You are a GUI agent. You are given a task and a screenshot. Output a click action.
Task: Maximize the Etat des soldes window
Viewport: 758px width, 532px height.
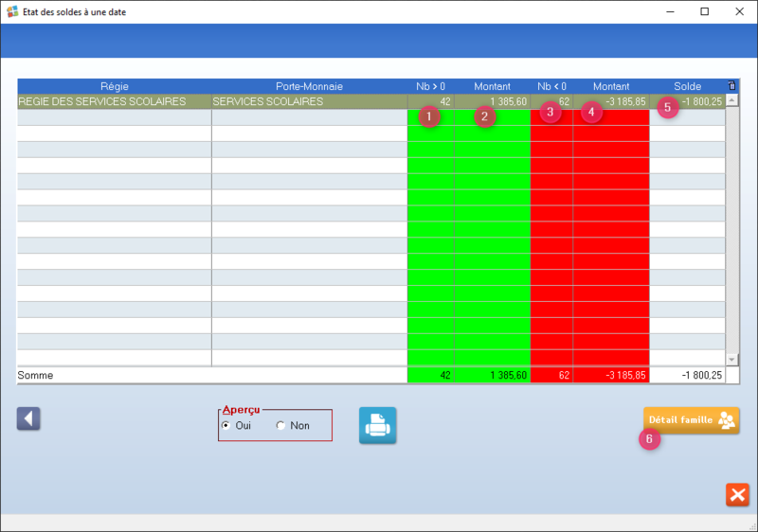click(704, 11)
